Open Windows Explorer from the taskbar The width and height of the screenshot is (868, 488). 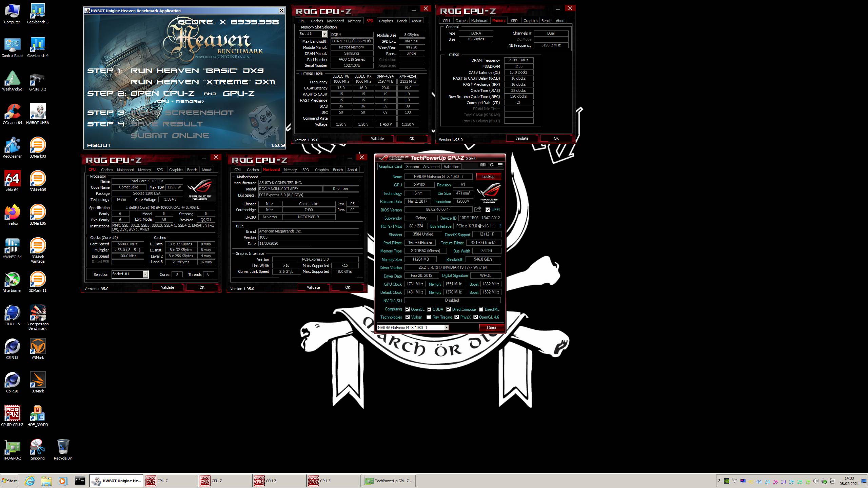pos(46,481)
